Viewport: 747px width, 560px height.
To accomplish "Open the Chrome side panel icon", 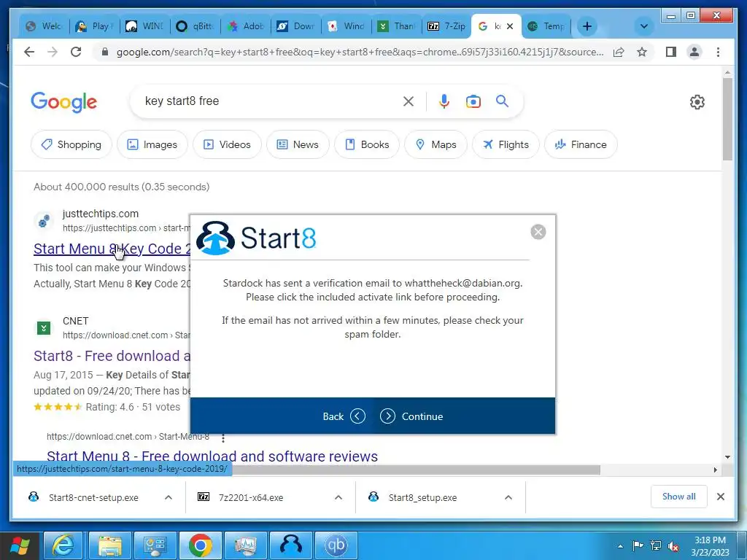I will coord(671,52).
